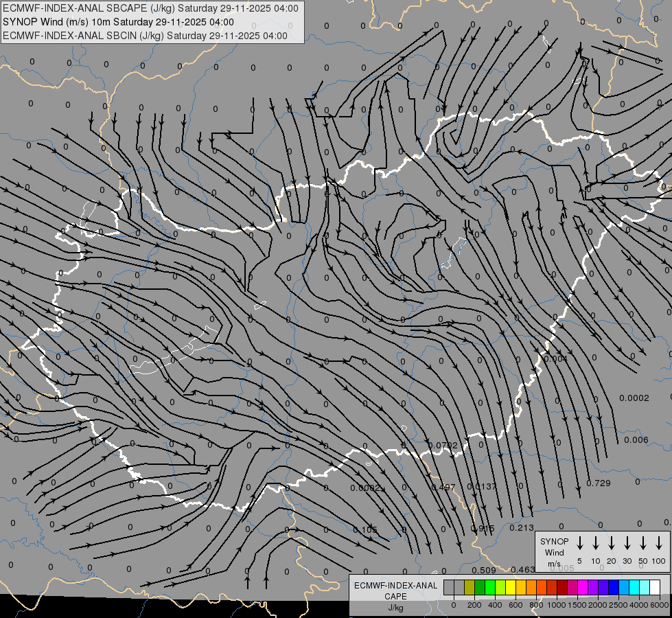672x618 pixels.
Task: Click the 0.915 CAPE value on map
Action: click(483, 528)
